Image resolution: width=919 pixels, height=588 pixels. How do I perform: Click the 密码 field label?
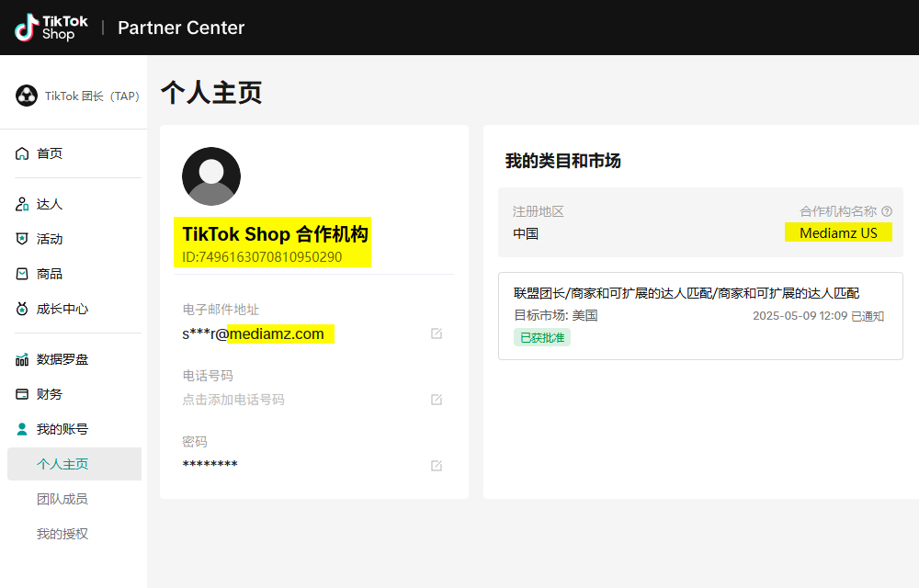point(195,442)
